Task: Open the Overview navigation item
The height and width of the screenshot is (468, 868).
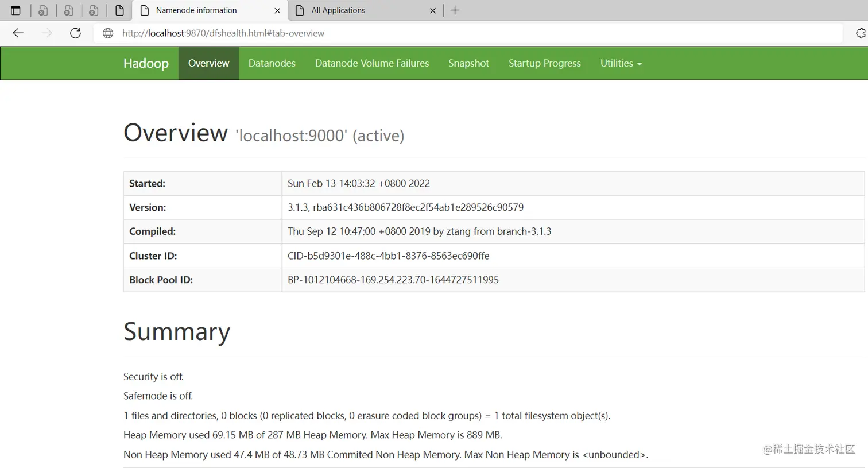Action: click(x=208, y=63)
